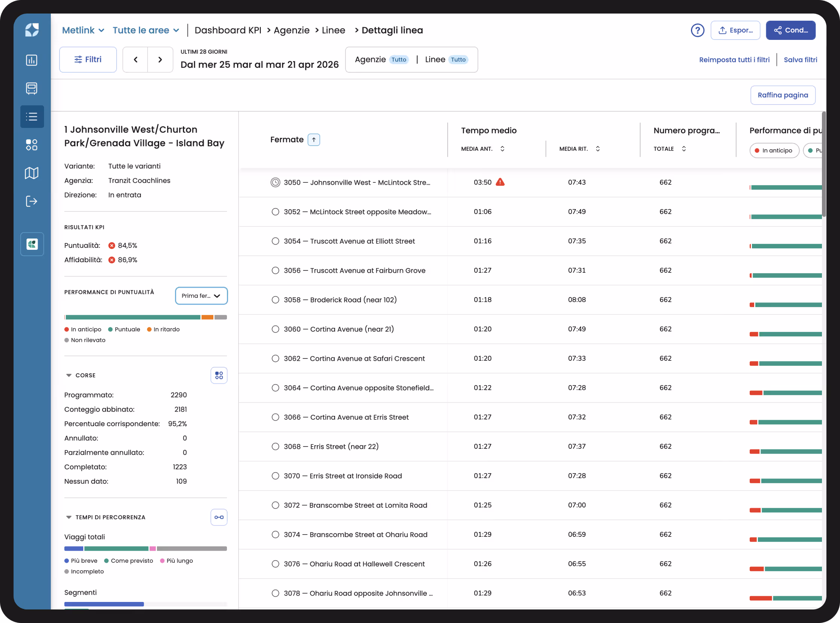Click warning icon next to 03:50
The image size is (840, 623).
point(500,182)
